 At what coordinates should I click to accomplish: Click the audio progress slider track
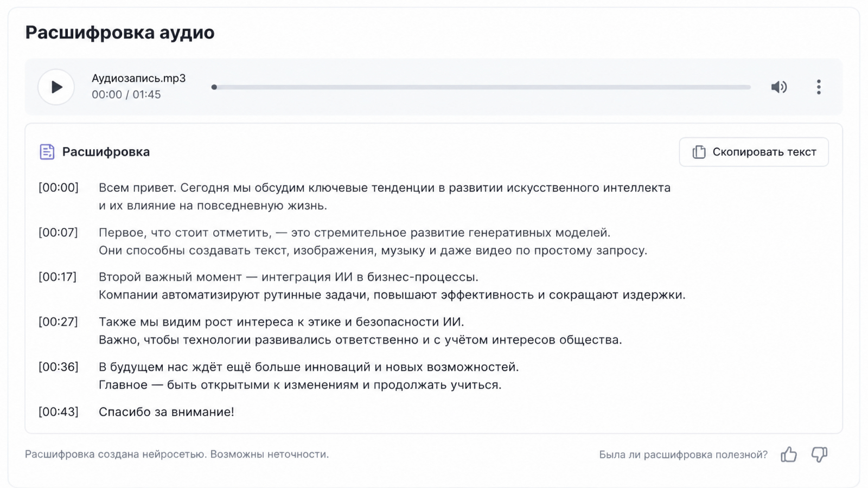(x=482, y=87)
